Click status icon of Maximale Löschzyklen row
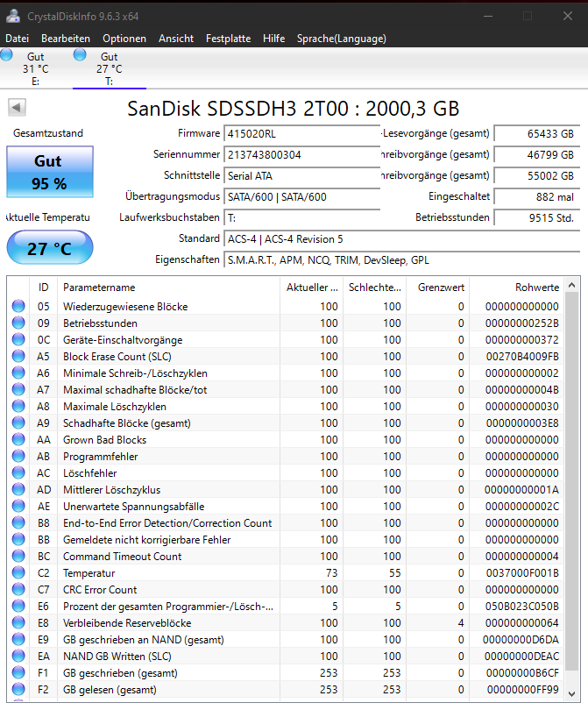Screen dimensions: 588x710 (x=18, y=406)
